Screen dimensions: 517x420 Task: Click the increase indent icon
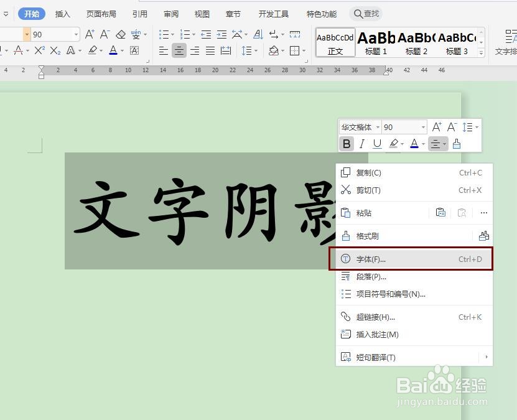[221, 34]
